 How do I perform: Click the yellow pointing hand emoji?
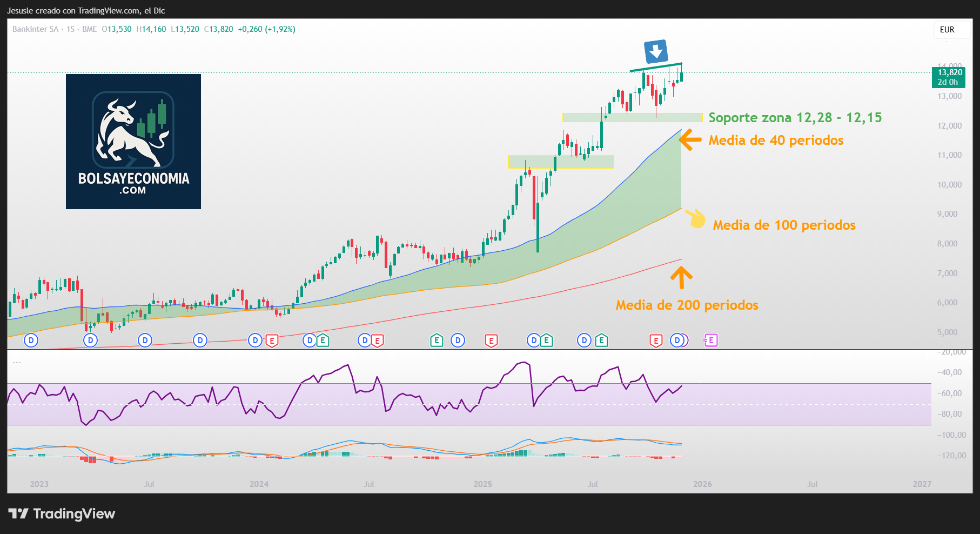pyautogui.click(x=695, y=218)
